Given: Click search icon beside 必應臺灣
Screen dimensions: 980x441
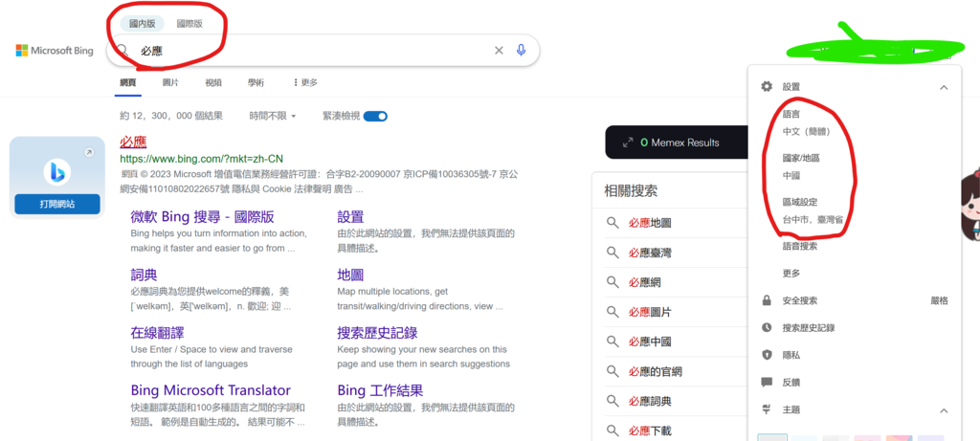Looking at the screenshot, I should pyautogui.click(x=612, y=253).
